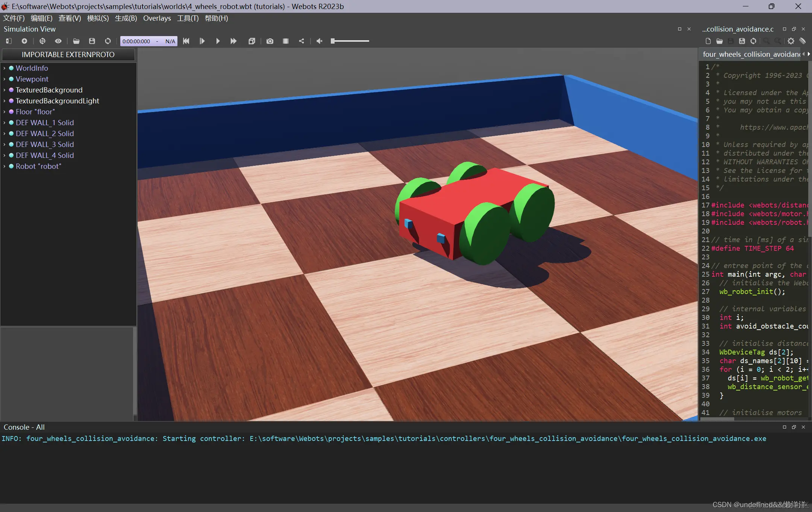This screenshot has width=812, height=512.
Task: Run simulation in real-time
Action: tap(218, 41)
